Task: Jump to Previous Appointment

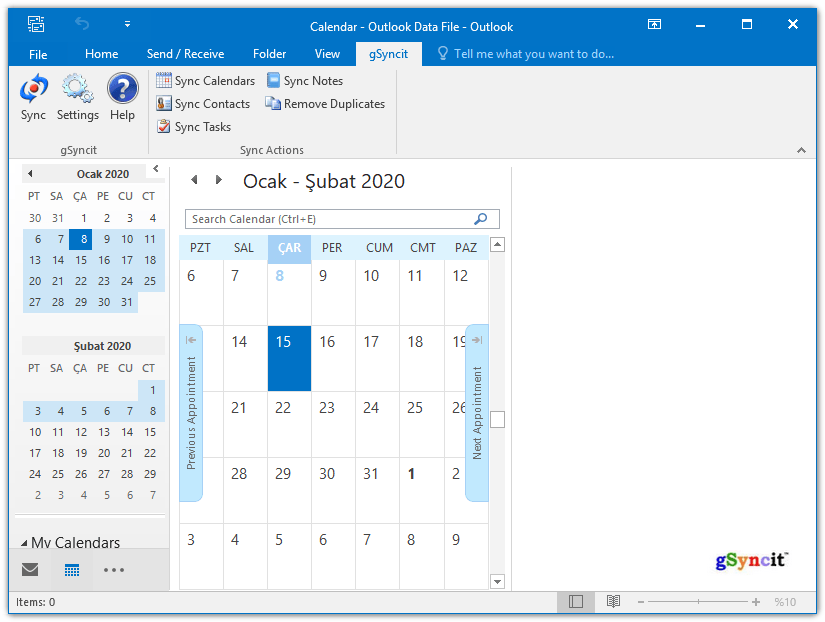Action: [191, 412]
